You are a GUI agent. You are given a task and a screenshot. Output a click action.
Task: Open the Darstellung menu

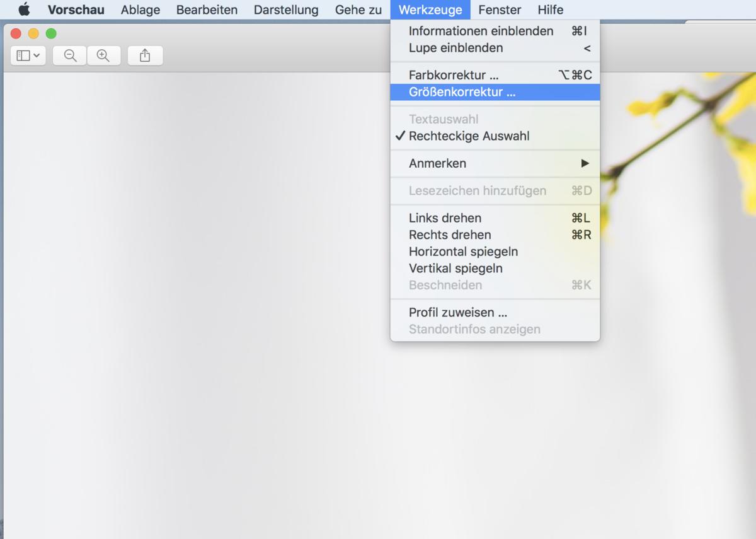pyautogui.click(x=286, y=9)
